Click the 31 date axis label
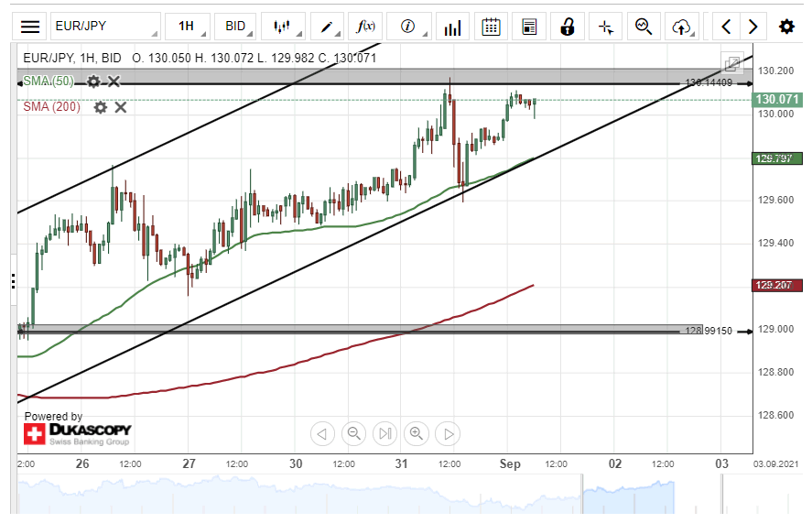This screenshot has width=812, height=523. pos(401,463)
